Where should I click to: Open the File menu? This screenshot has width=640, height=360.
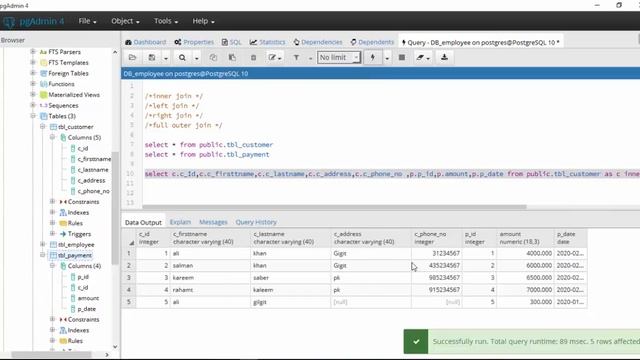87,21
